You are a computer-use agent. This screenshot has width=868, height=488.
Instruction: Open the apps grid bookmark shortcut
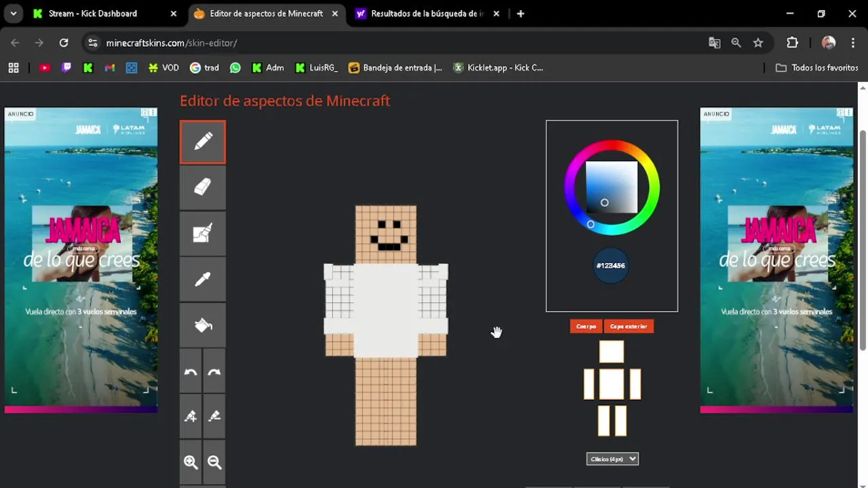pyautogui.click(x=14, y=68)
